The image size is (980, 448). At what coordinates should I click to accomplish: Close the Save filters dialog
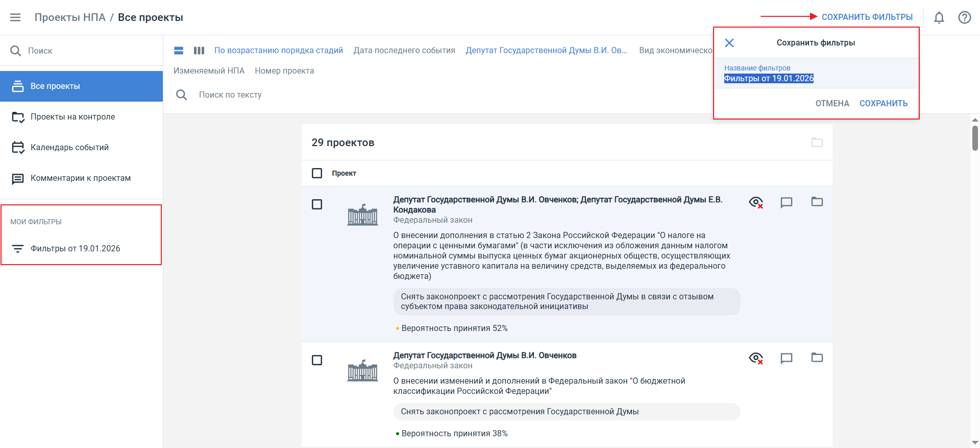pyautogui.click(x=729, y=43)
